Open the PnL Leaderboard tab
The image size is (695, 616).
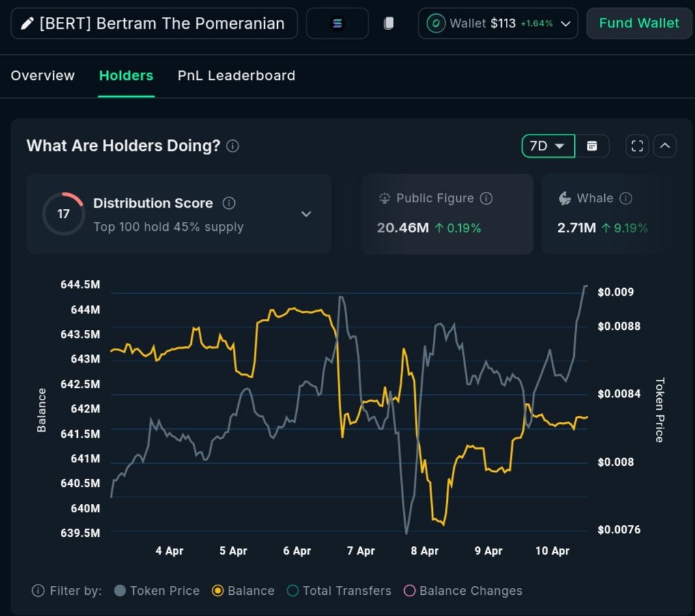click(236, 75)
